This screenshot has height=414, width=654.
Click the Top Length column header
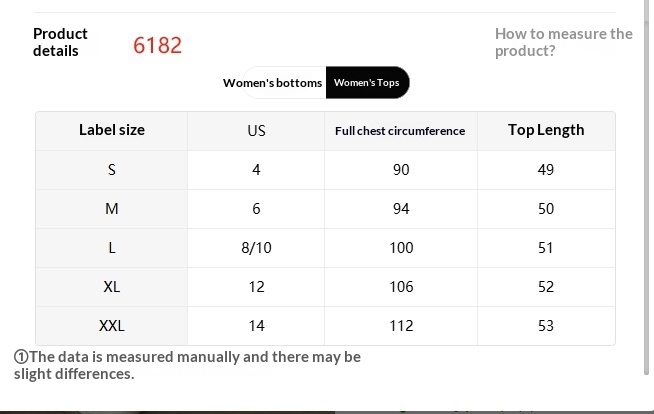tap(546, 130)
